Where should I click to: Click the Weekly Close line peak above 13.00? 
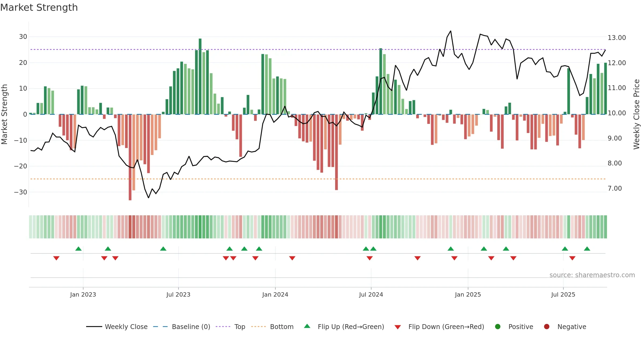(451, 31)
